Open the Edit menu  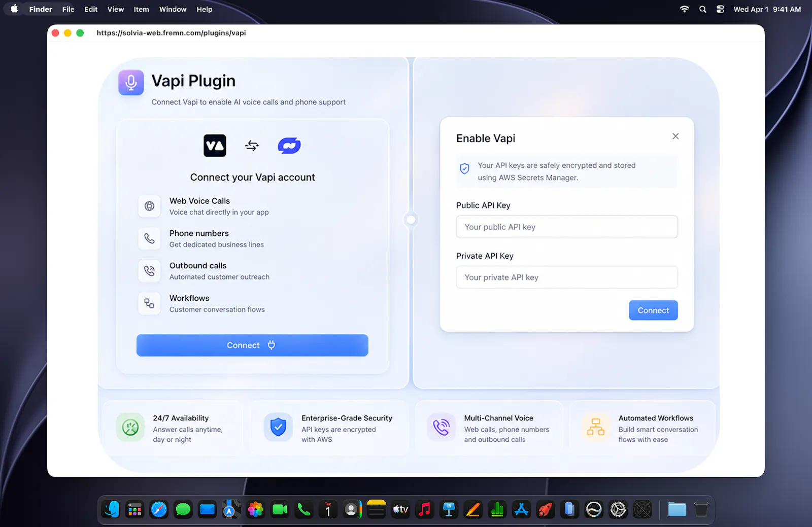[91, 9]
